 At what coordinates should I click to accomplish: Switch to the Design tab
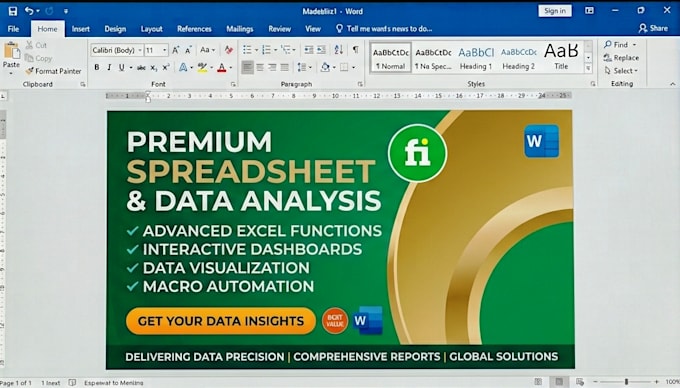click(115, 29)
